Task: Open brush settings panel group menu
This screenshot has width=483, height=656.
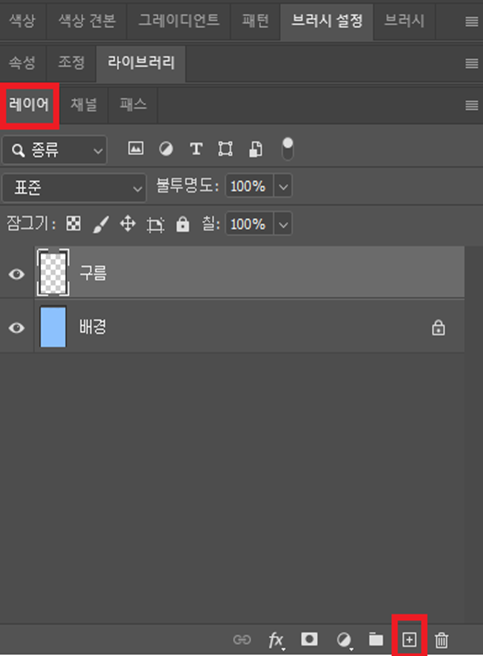Action: pyautogui.click(x=472, y=22)
